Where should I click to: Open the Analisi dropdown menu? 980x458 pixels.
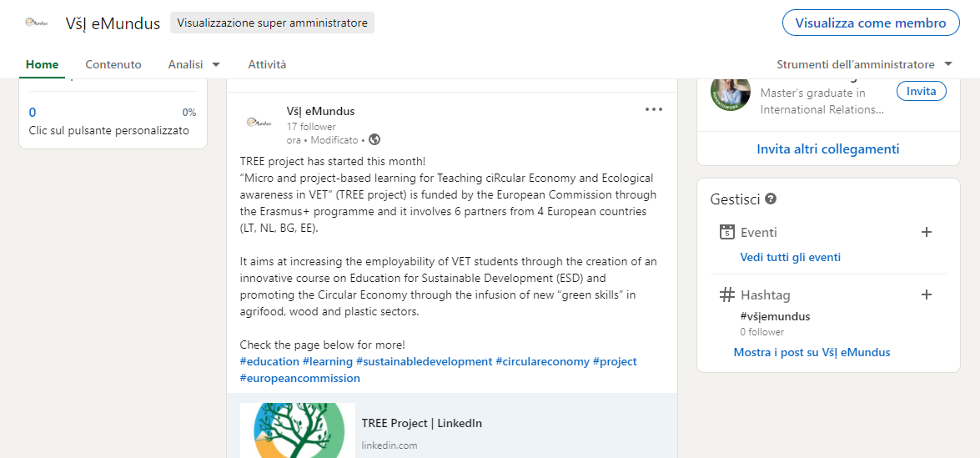tap(193, 64)
